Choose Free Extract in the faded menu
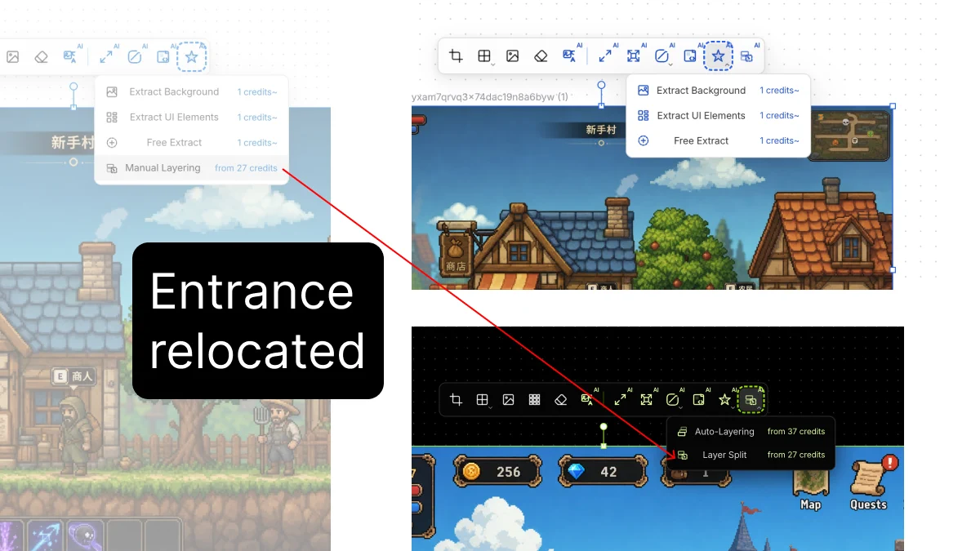980x551 pixels. (192, 143)
